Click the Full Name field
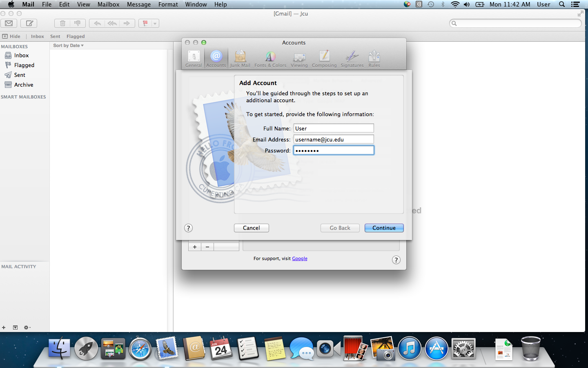The height and width of the screenshot is (368, 588). coord(334,128)
